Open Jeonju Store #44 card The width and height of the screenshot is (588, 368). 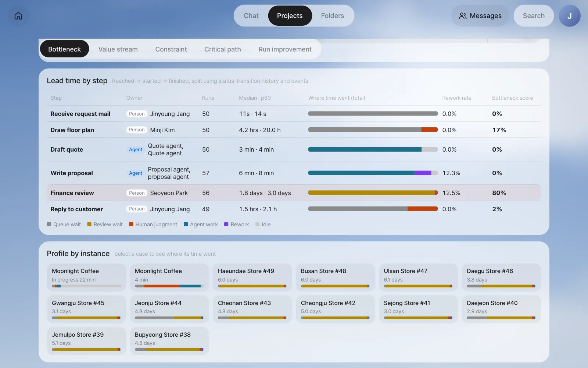click(x=169, y=309)
